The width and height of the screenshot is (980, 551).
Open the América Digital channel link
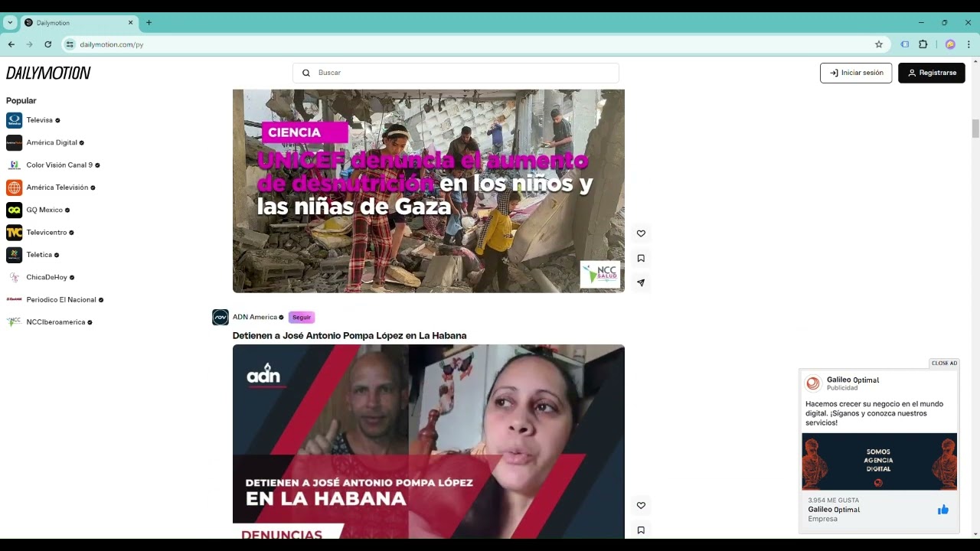(x=52, y=142)
